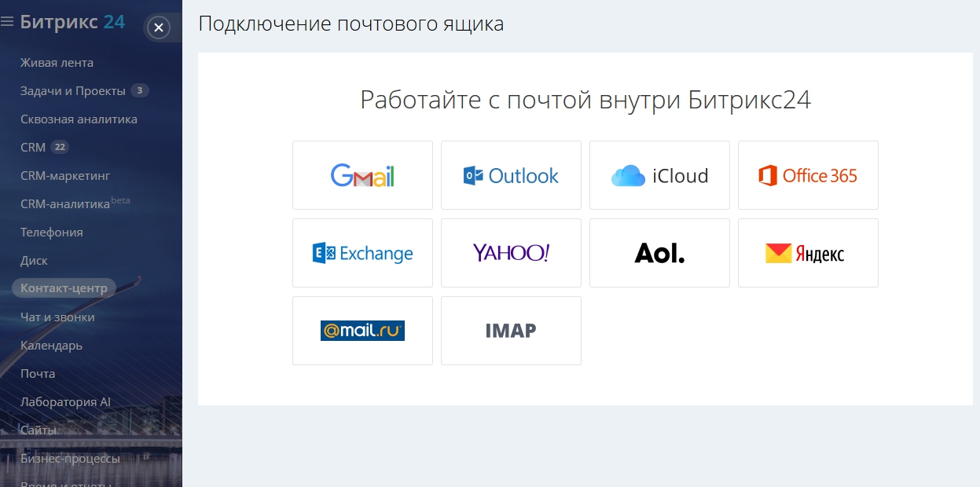The width and height of the screenshot is (980, 487).
Task: Open Лаборатория AI section
Action: click(x=65, y=402)
